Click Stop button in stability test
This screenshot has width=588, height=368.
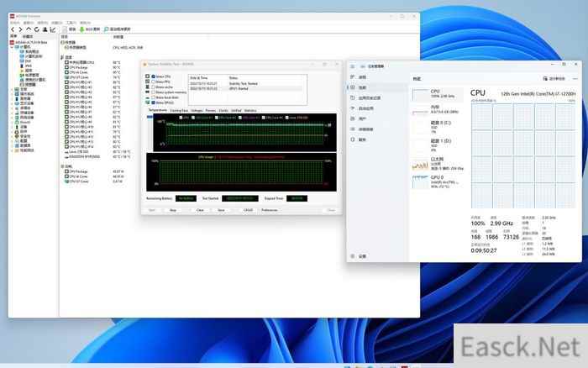coord(173,210)
